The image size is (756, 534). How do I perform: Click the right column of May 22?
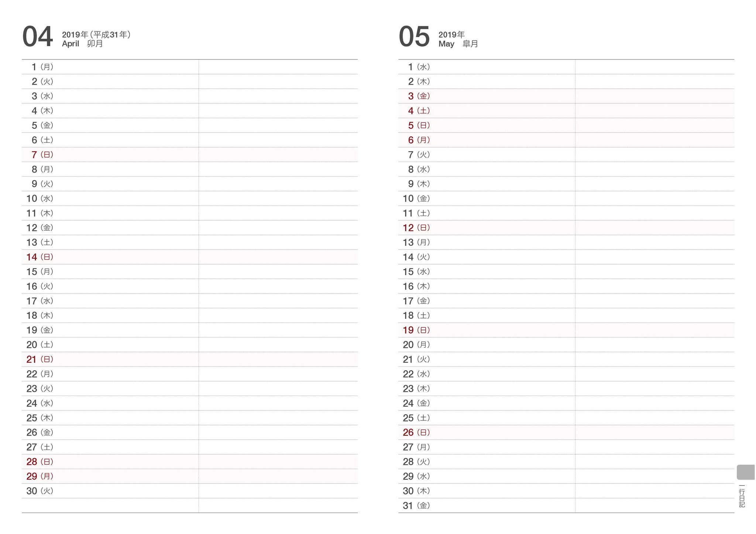tap(654, 374)
